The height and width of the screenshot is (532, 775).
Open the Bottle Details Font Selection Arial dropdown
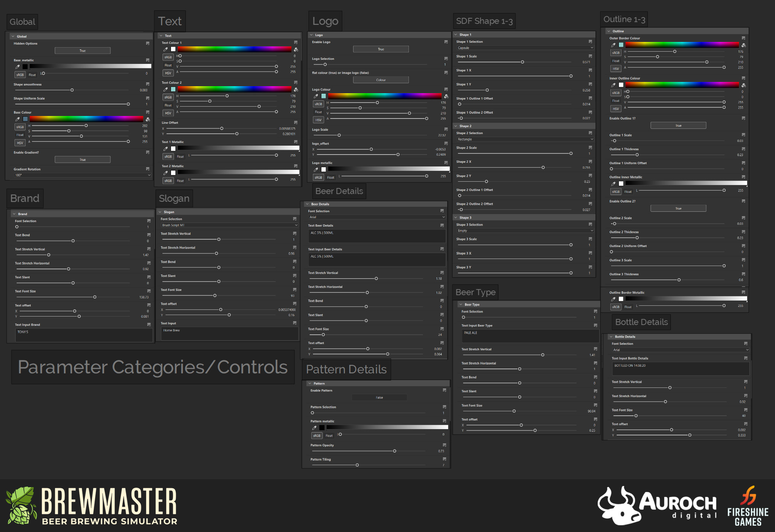(680, 350)
